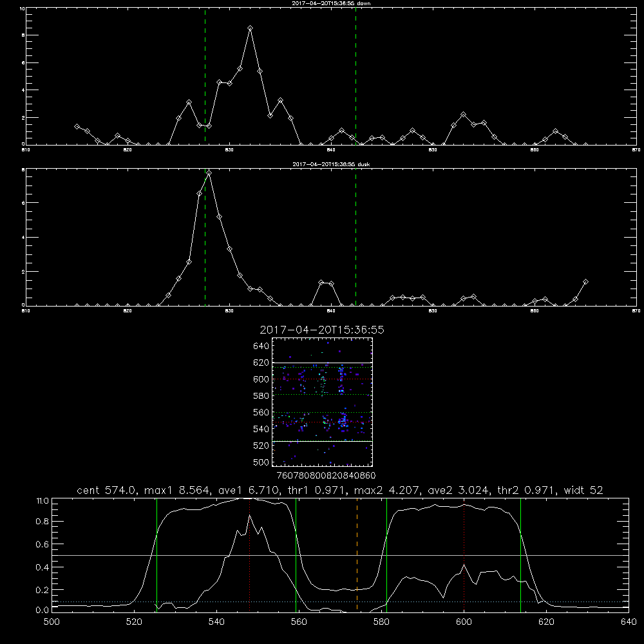The height and width of the screenshot is (644, 644).
Task: Select the 'widt 52' value in stats line
Action: coord(583,490)
